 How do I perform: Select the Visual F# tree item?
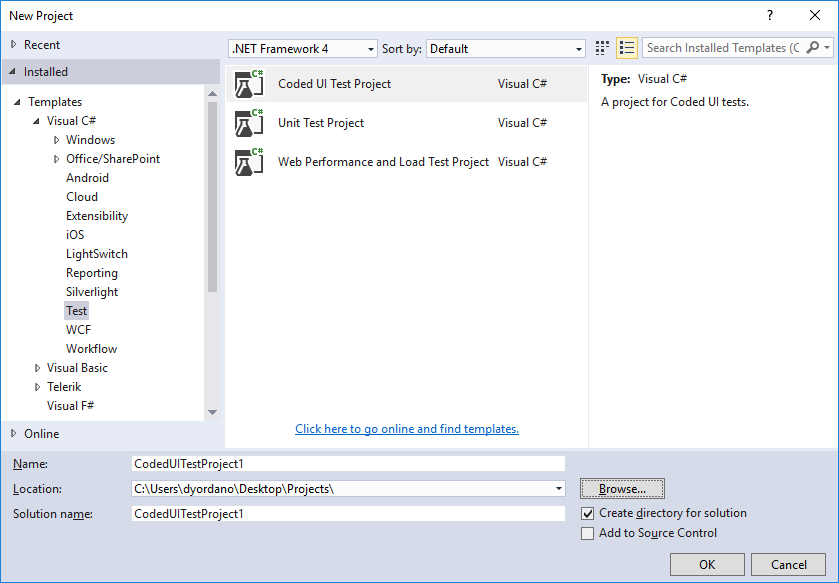click(70, 406)
